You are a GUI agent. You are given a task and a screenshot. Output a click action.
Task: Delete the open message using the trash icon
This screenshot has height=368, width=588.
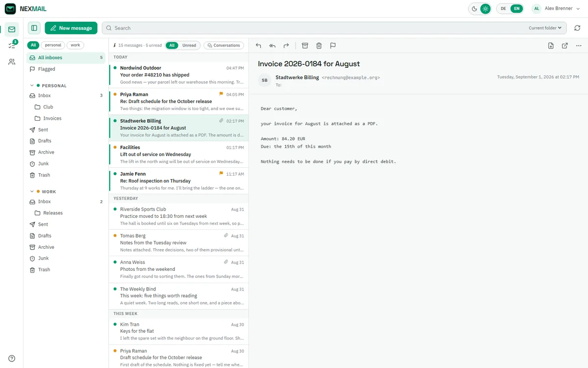[319, 46]
